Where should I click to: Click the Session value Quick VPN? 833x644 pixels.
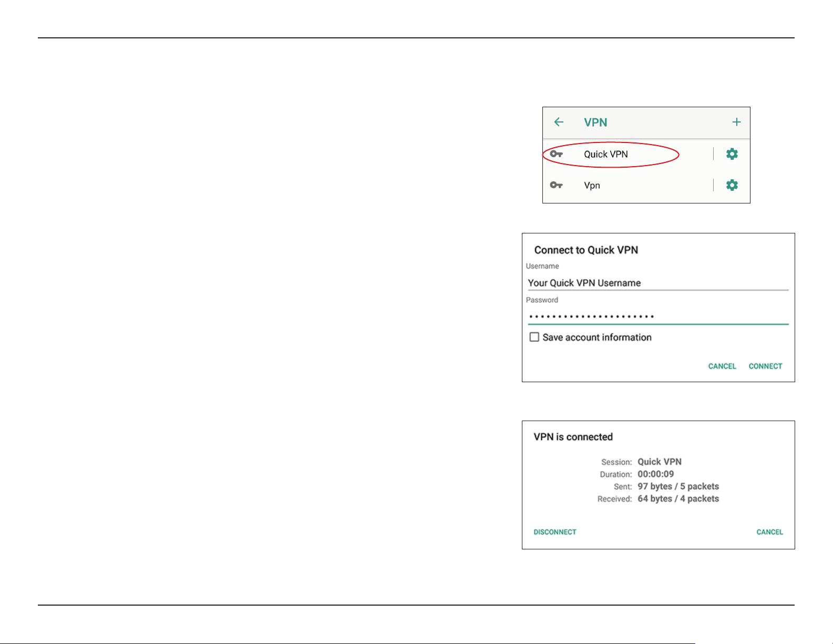click(660, 462)
